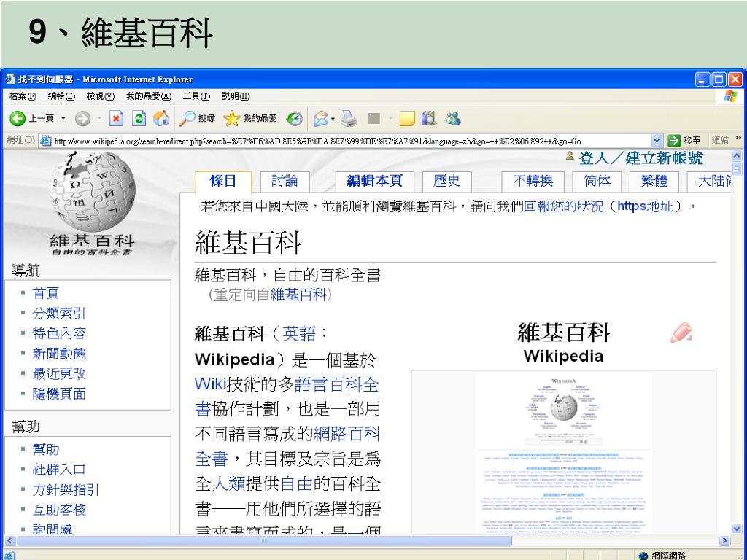Click the 回報您的狀況 link

point(564,206)
